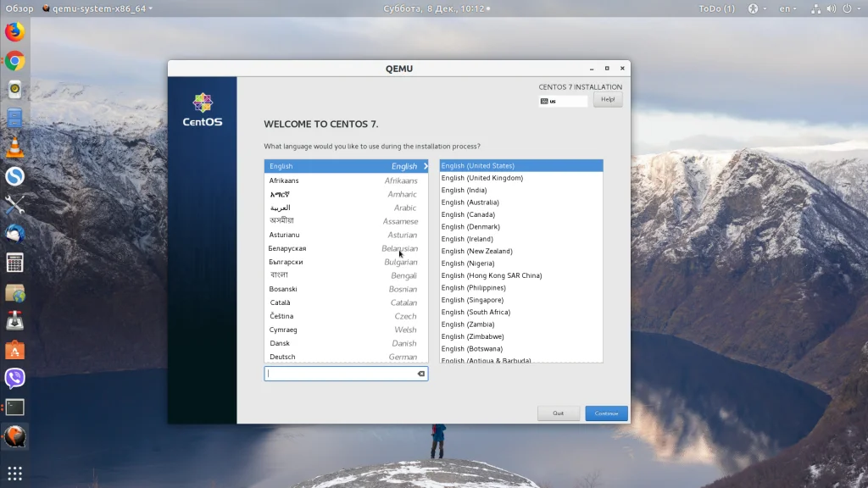Select English (Hong Kong SAR China) locale
868x488 pixels.
(521, 275)
